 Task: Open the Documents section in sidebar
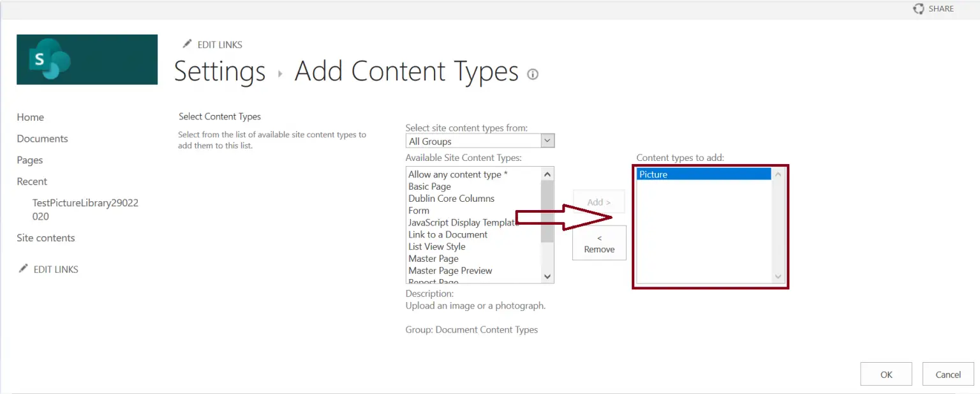click(x=42, y=138)
